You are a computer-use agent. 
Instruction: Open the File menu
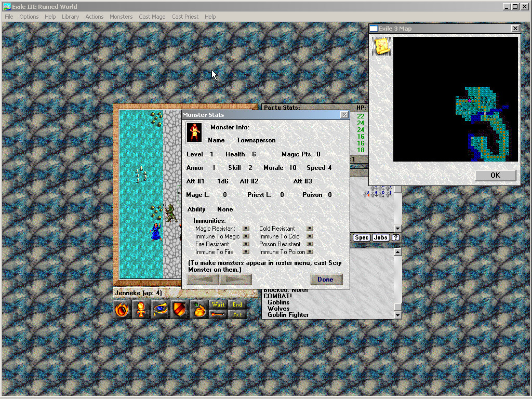coord(9,17)
